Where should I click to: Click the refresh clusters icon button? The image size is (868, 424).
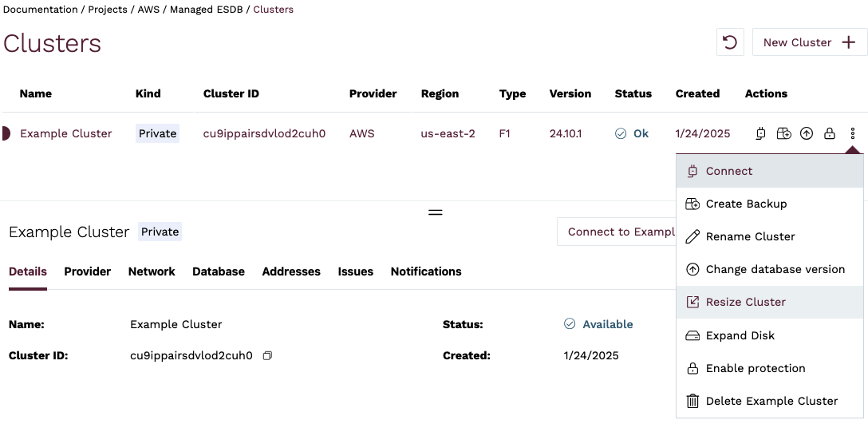click(x=729, y=42)
